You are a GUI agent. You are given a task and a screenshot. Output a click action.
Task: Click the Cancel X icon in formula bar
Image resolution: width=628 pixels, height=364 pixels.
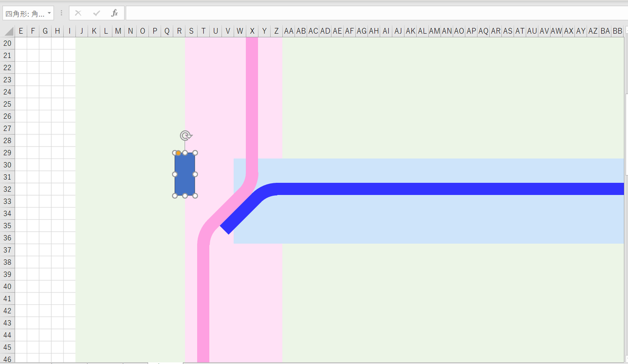78,13
